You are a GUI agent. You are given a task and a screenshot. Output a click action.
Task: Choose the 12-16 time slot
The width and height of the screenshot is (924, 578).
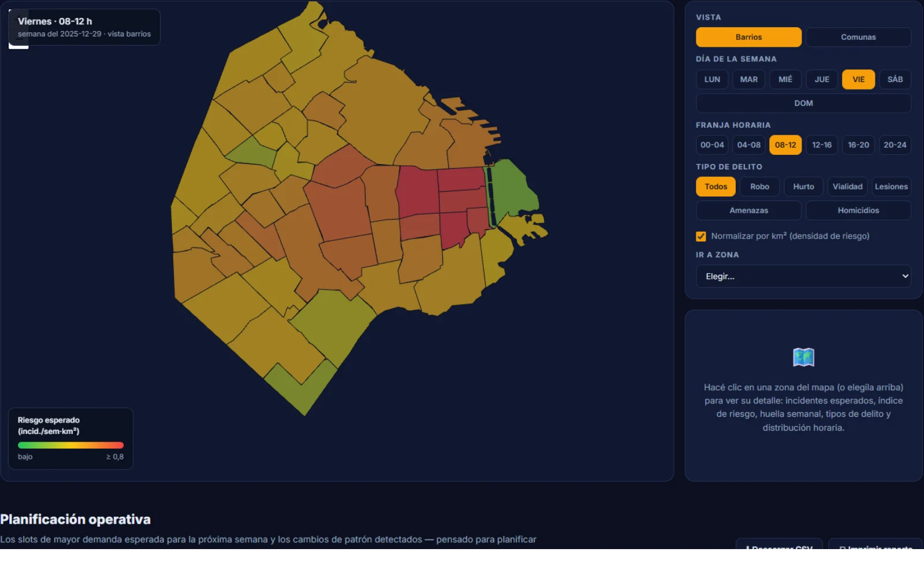(x=822, y=145)
